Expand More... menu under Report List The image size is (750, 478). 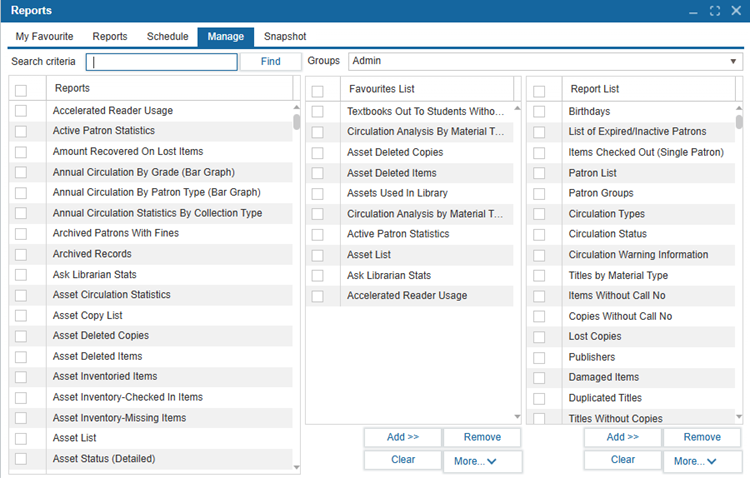702,461
